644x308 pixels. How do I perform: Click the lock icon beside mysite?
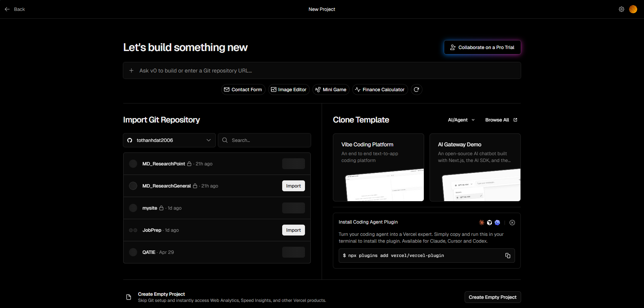tap(161, 208)
